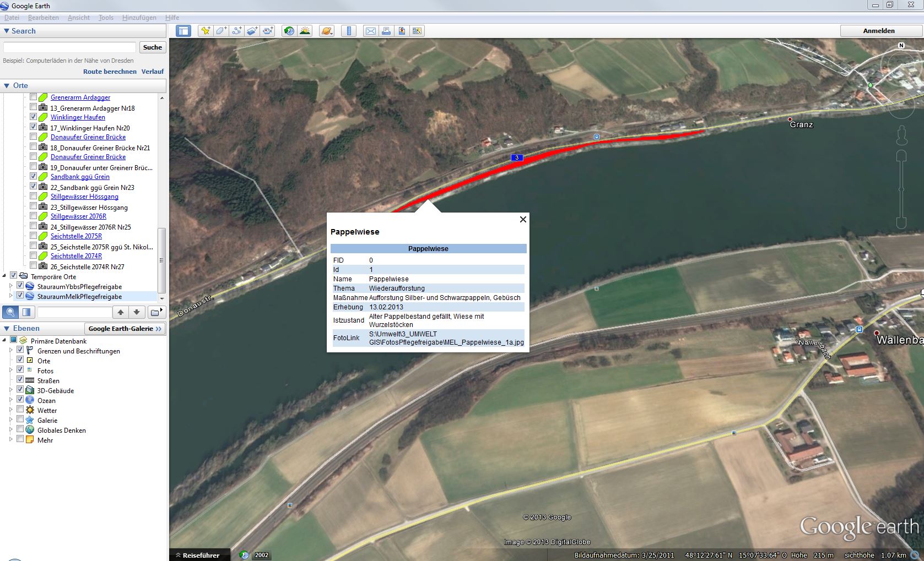
Task: Disable the Straßen layer checkbox
Action: click(x=20, y=380)
